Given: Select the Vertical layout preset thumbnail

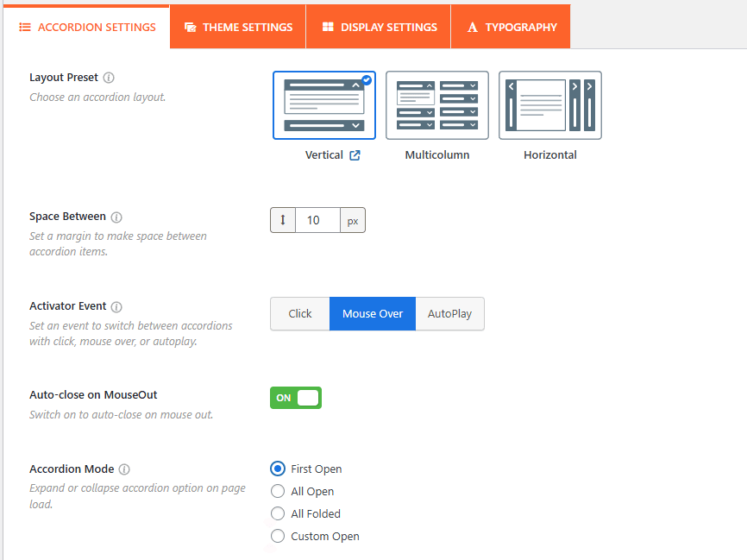Looking at the screenshot, I should pos(324,105).
